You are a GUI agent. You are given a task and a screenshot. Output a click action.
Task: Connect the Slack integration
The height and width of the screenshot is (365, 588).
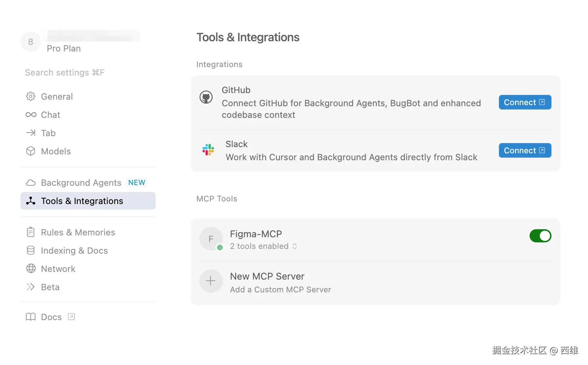[x=525, y=150]
